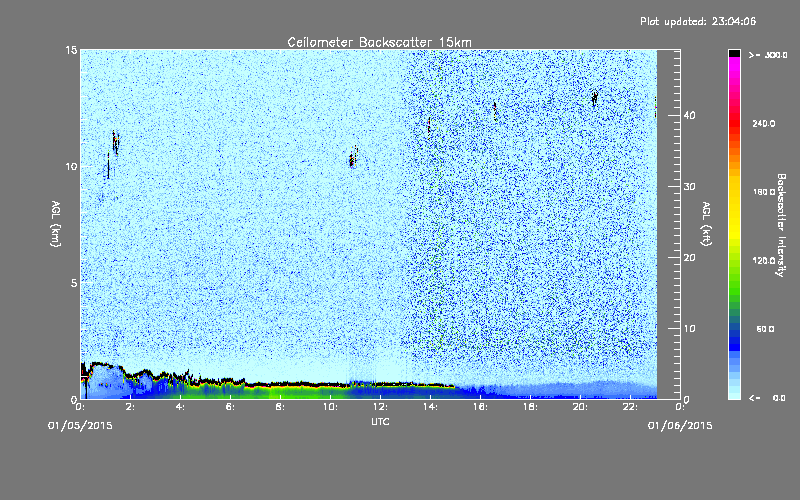Click the 'Plot updated: 23:04:06' timestamp
The height and width of the screenshot is (500, 800).
(x=698, y=21)
